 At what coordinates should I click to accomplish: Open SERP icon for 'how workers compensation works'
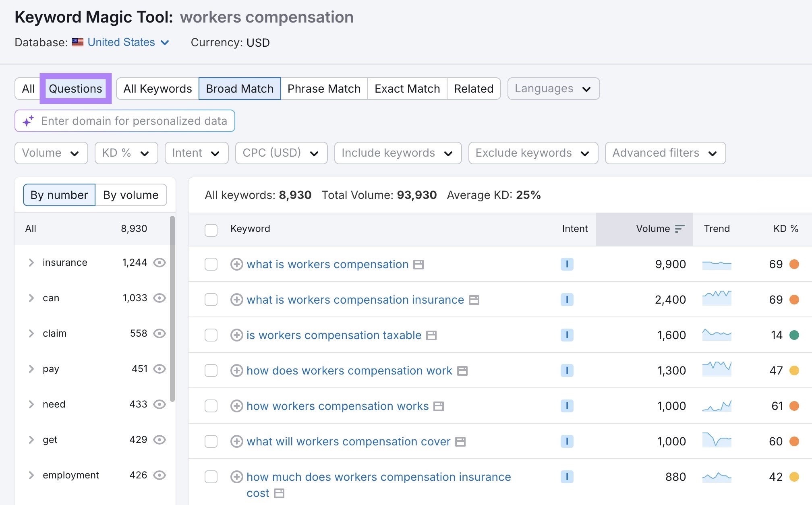point(439,406)
